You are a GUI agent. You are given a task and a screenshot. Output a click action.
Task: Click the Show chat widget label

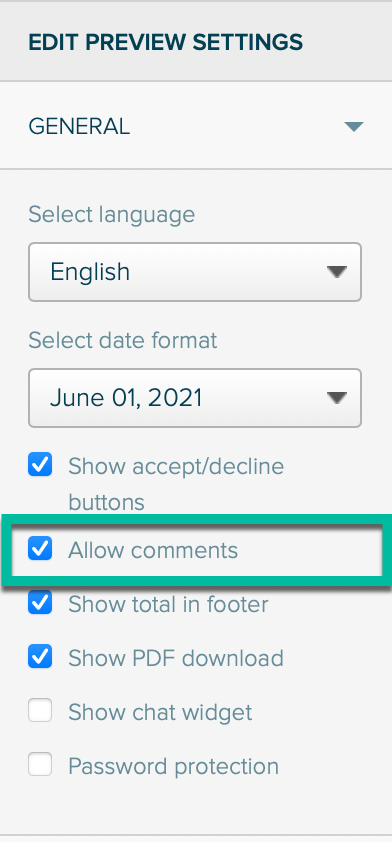(160, 713)
